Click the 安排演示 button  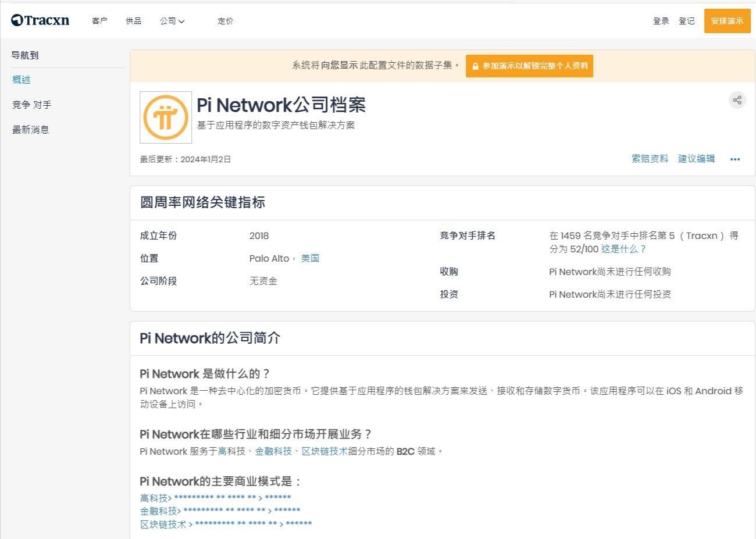(x=727, y=20)
